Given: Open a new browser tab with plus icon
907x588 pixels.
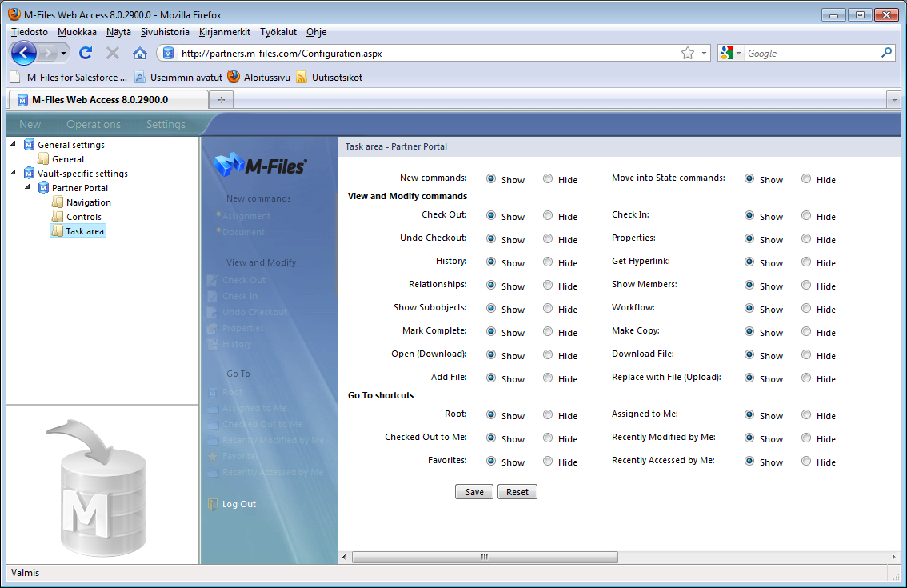Looking at the screenshot, I should click(x=221, y=99).
